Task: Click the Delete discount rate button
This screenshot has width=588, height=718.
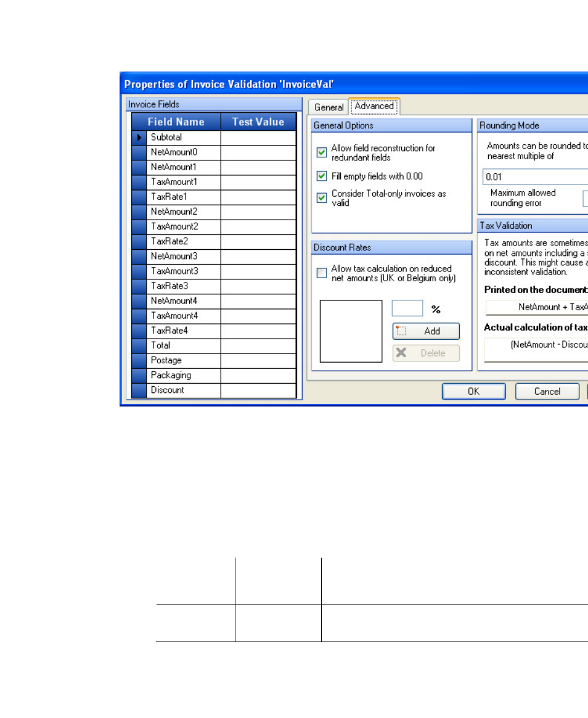Action: click(x=426, y=353)
